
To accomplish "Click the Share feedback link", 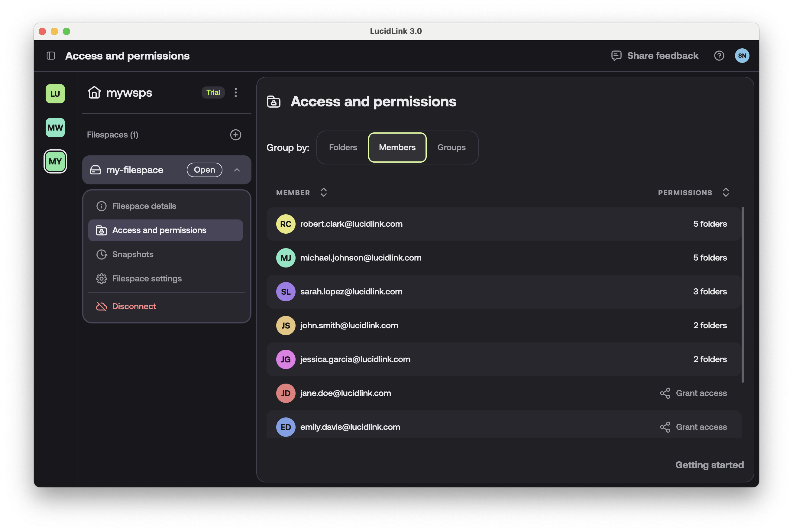I will pyautogui.click(x=663, y=56).
